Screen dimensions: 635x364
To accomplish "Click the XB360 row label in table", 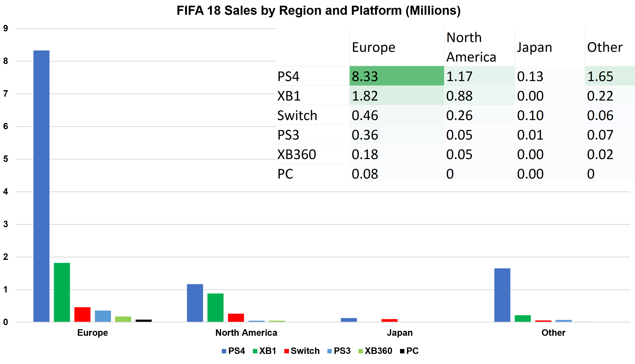I will pos(297,154).
